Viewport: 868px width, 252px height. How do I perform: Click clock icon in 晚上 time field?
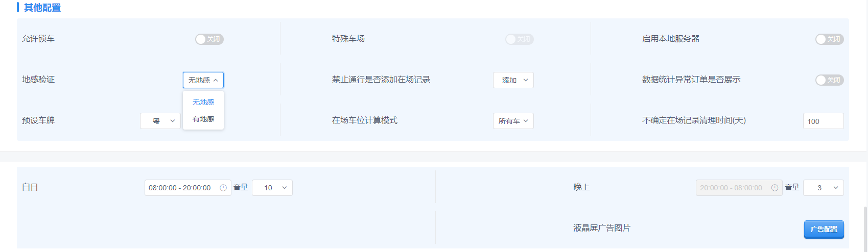[x=775, y=188]
